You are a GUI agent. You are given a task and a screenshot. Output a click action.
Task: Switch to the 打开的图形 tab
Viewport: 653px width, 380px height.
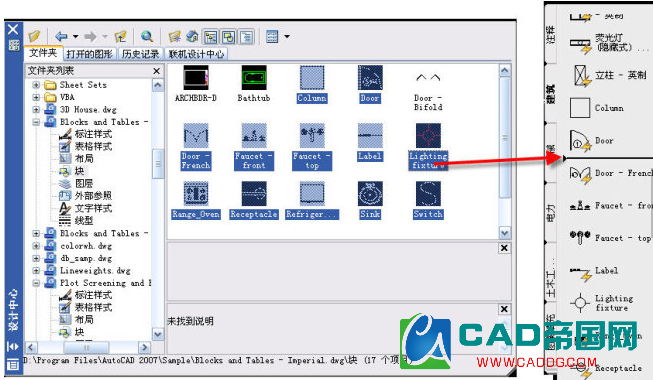click(x=90, y=54)
